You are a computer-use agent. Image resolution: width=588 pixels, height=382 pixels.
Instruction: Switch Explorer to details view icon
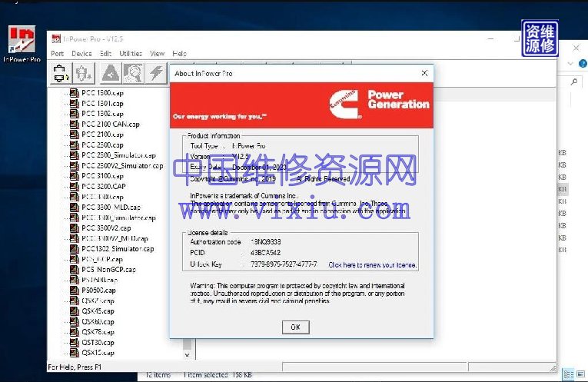pyautogui.click(x=569, y=374)
